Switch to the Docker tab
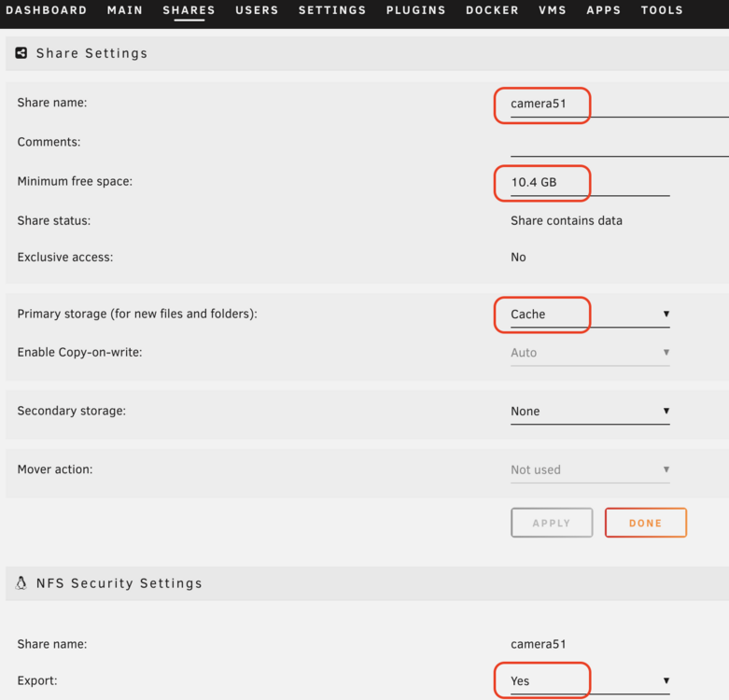Viewport: 729px width, 700px height. click(x=492, y=10)
